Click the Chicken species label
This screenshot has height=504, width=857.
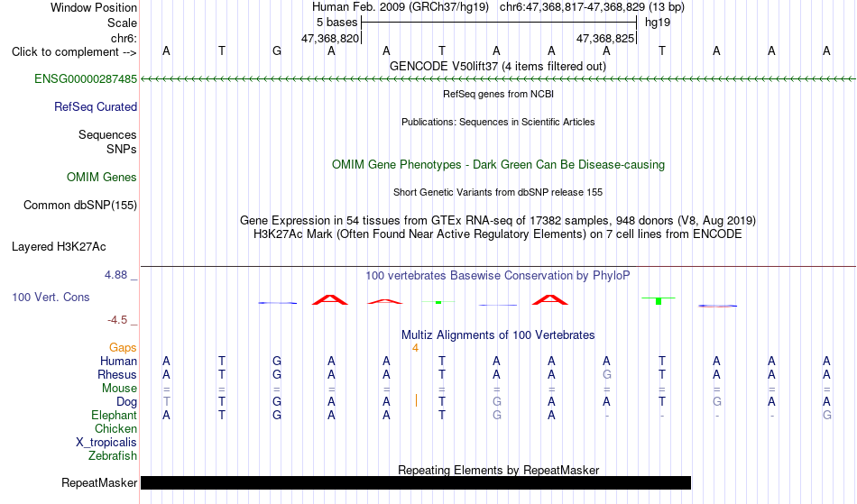(115, 428)
